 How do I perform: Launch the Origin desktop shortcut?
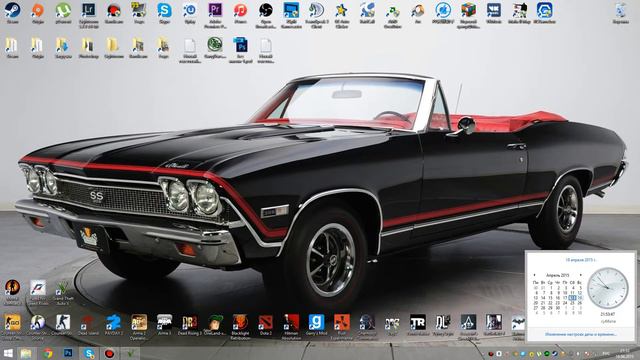tap(38, 13)
